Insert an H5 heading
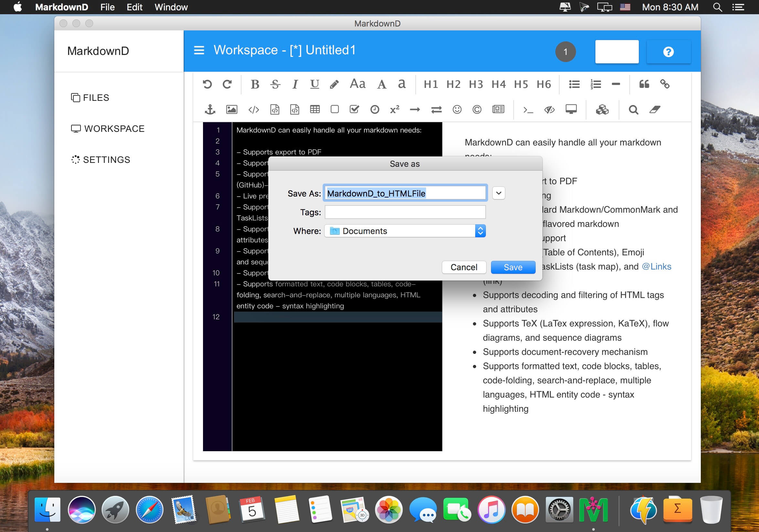This screenshot has width=759, height=532. 521,84
